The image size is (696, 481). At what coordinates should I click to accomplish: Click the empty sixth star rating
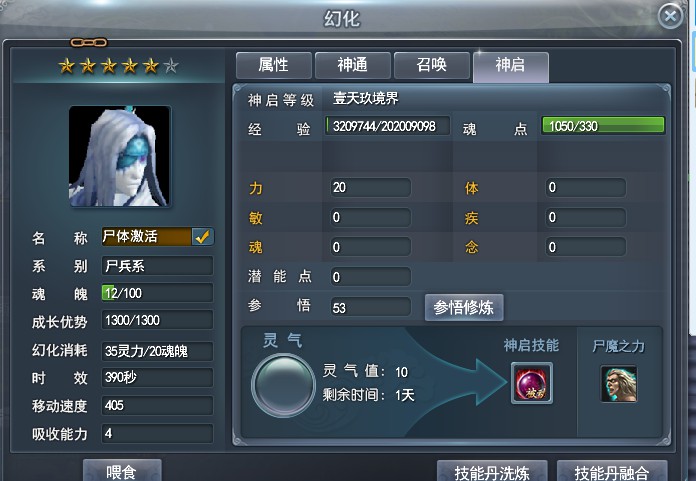171,66
